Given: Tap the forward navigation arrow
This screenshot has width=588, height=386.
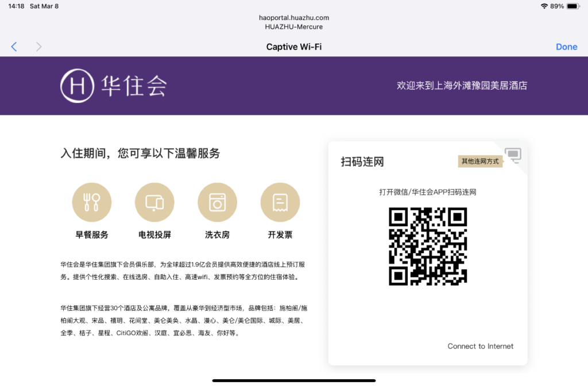Looking at the screenshot, I should [x=38, y=47].
